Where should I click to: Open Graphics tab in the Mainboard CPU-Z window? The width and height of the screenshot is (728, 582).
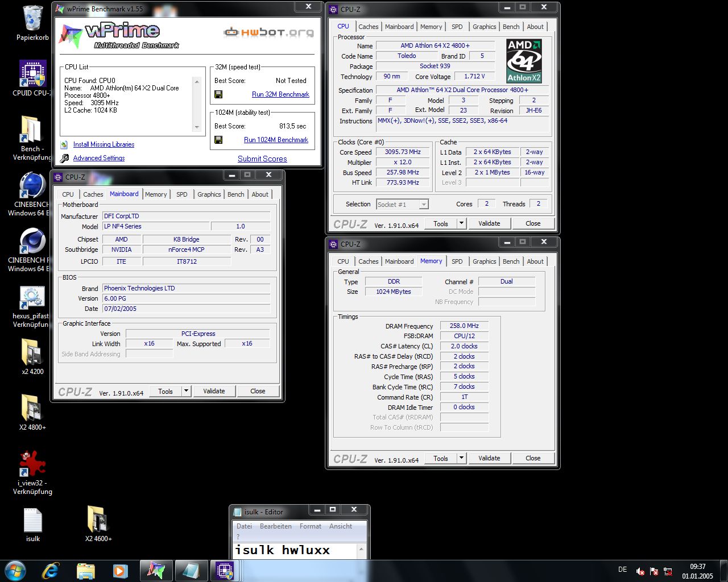[209, 194]
